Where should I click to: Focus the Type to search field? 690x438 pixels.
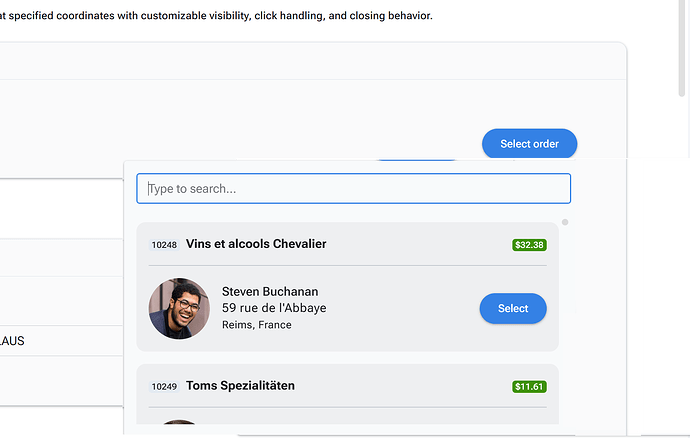[x=353, y=188]
